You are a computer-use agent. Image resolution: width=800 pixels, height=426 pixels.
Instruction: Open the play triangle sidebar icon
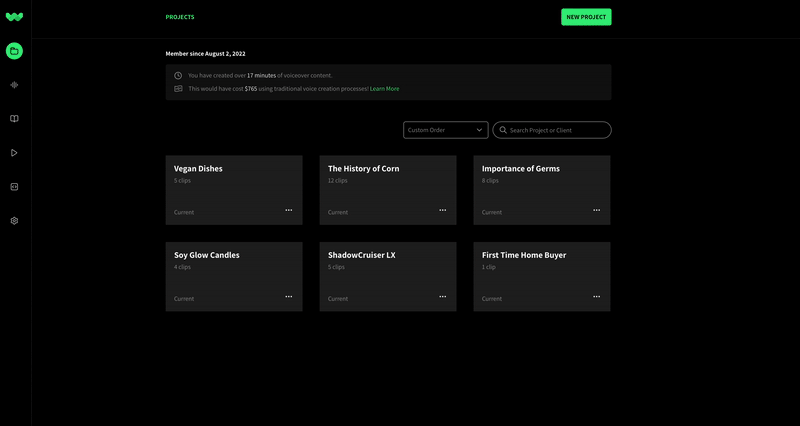[14, 153]
